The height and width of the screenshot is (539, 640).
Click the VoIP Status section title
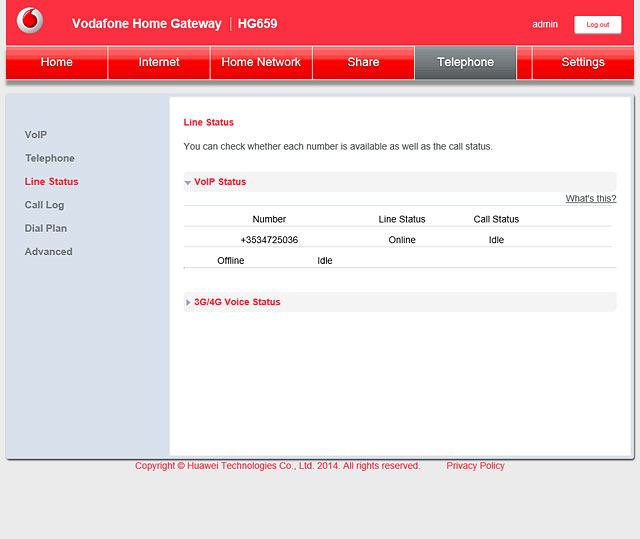point(220,182)
